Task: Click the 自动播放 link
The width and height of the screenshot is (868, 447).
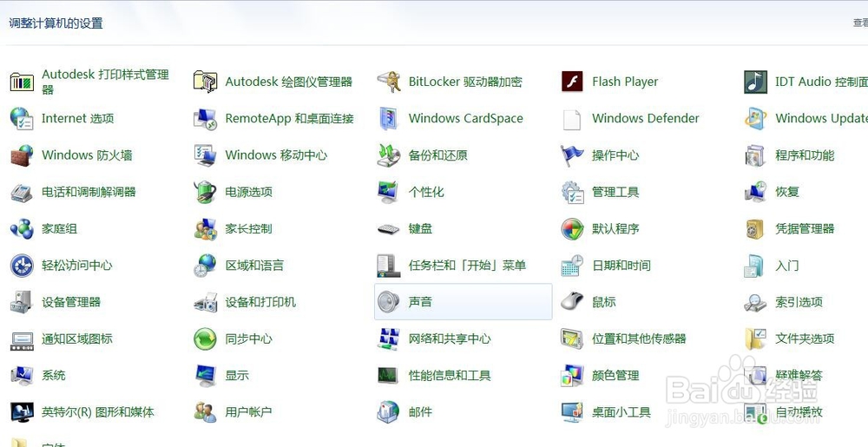Action: 799,412
